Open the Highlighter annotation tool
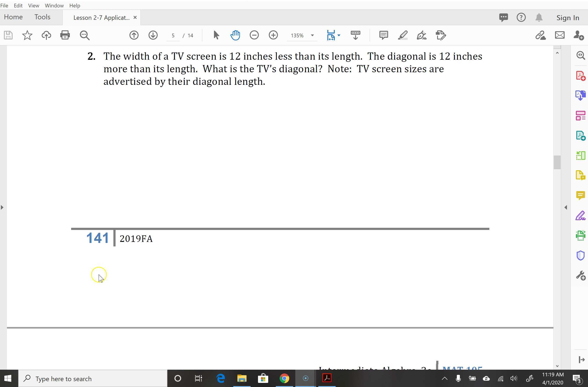Screen dimensions: 588x387 click(402, 35)
